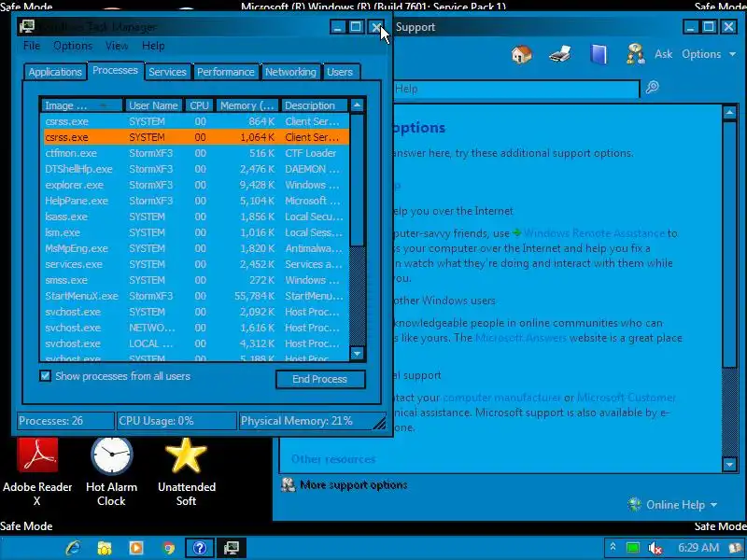Click Ask in Support toolbar

click(x=663, y=54)
